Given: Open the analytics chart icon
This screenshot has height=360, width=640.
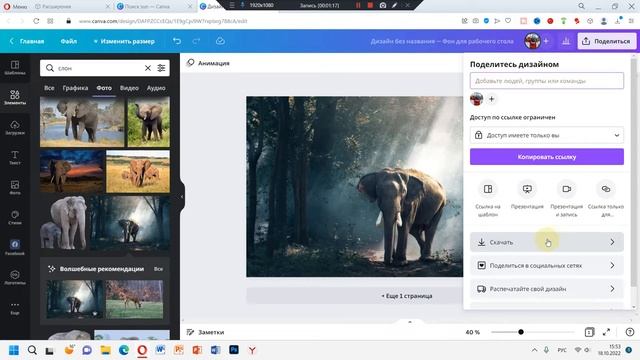Looking at the screenshot, I should 566,41.
